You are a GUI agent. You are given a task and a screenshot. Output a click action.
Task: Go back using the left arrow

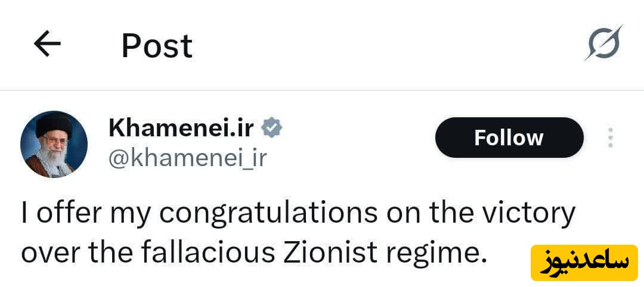coord(48,45)
